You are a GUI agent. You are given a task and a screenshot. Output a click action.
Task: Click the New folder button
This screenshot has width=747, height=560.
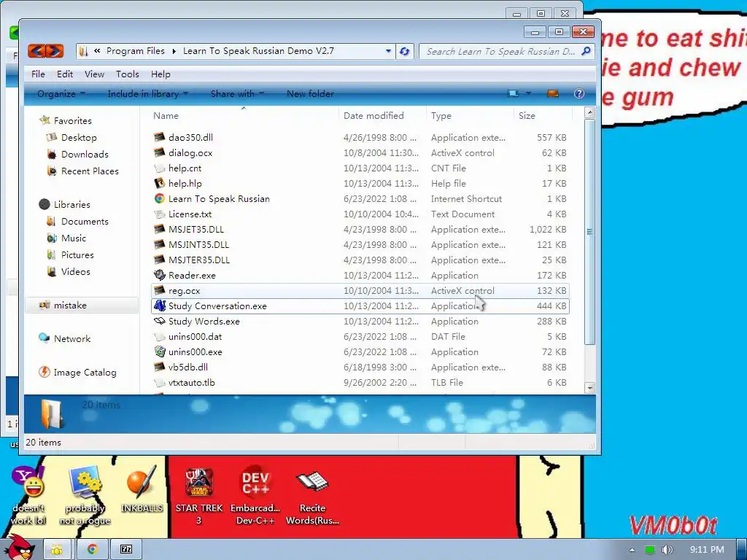click(310, 94)
